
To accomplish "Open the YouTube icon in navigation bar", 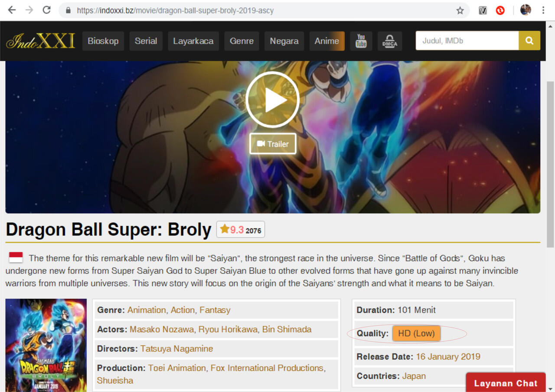I will [x=361, y=41].
